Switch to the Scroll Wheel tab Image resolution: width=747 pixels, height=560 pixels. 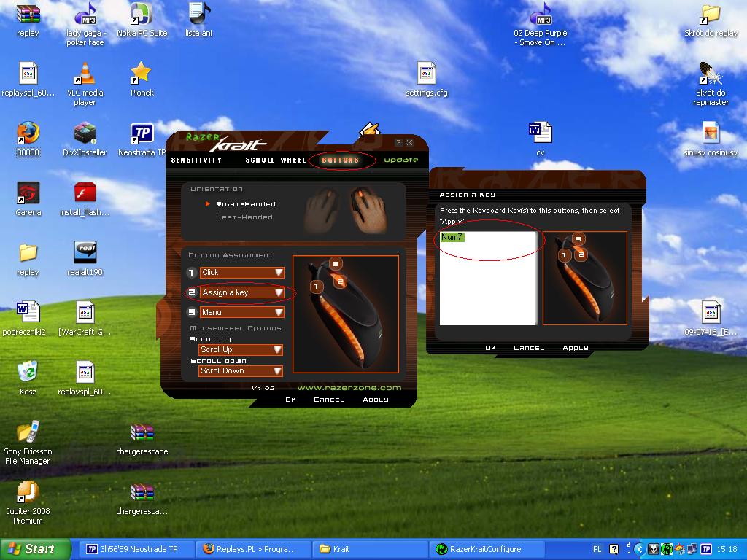[276, 160]
